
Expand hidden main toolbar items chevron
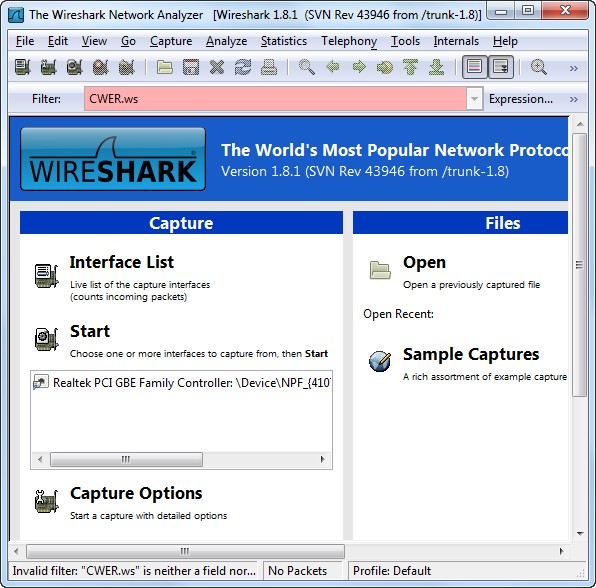574,68
